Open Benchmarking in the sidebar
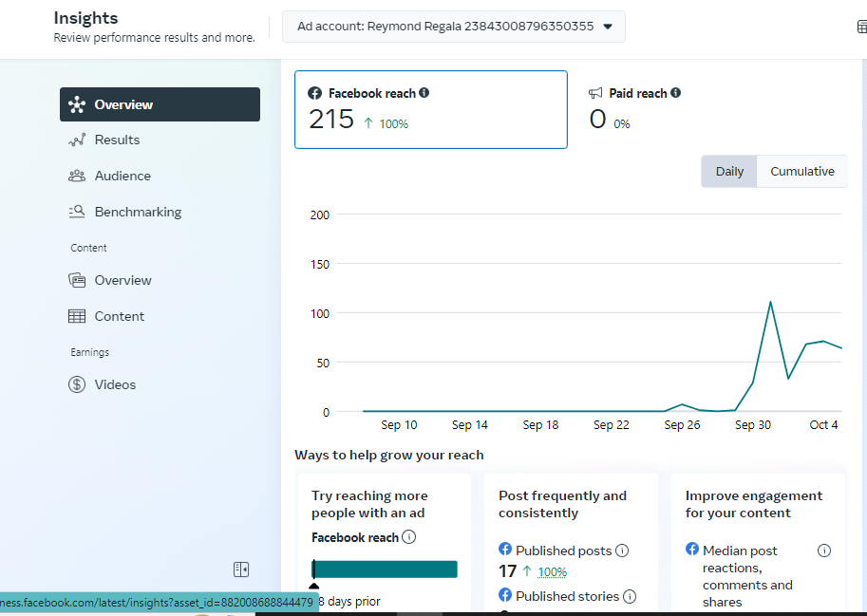This screenshot has height=616, width=867. [x=138, y=212]
